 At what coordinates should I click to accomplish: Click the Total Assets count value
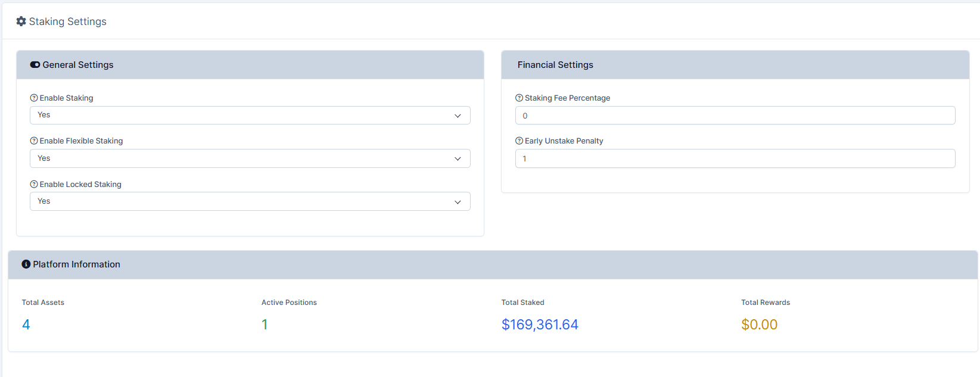pyautogui.click(x=26, y=325)
